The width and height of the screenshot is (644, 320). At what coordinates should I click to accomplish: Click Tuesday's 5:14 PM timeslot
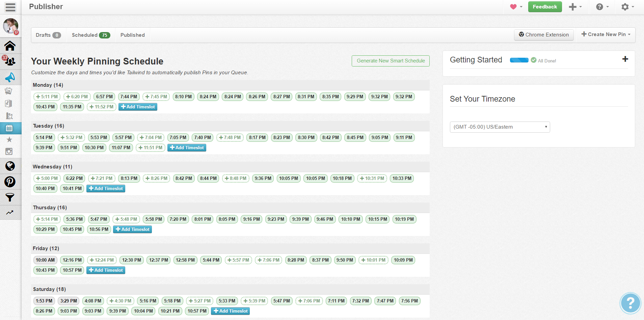click(x=44, y=137)
